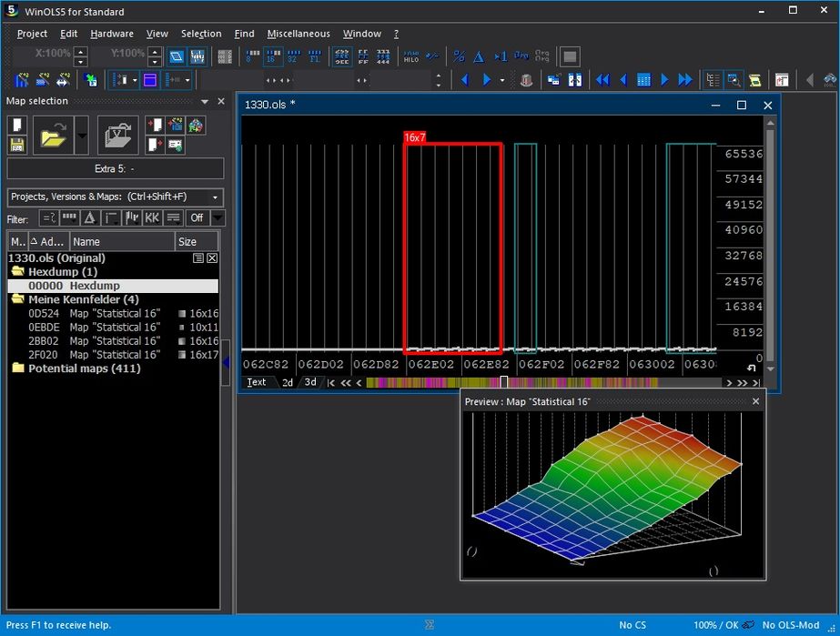
Task: Toggle 8-bit data width display
Action: pyautogui.click(x=250, y=57)
